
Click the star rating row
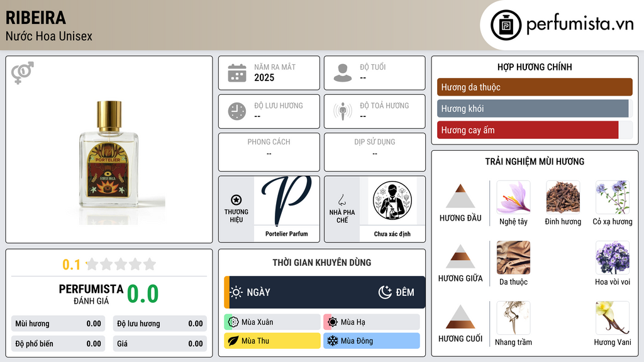coord(121,264)
